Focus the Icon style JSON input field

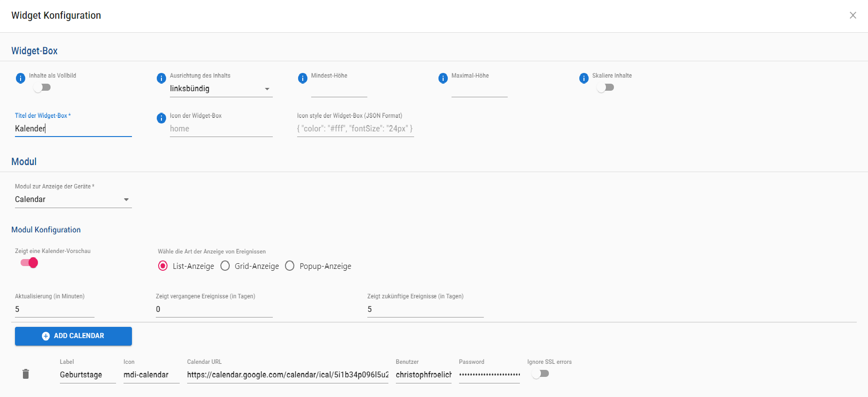(355, 129)
